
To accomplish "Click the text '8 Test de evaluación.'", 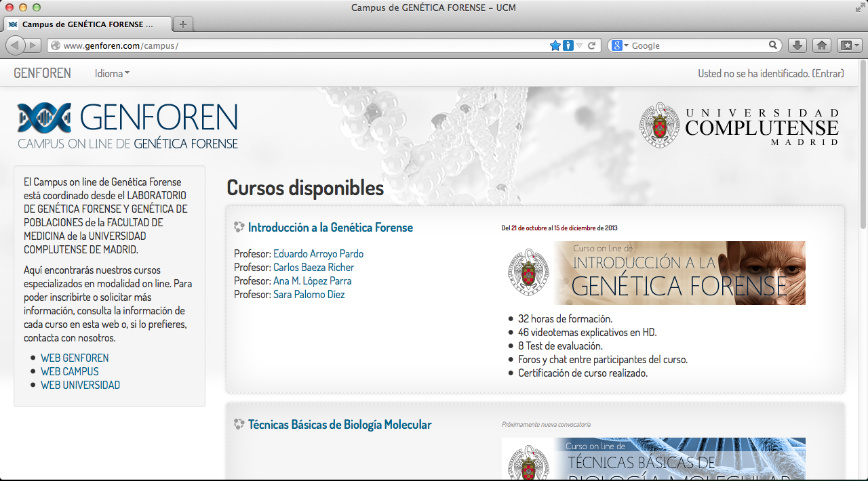I will tap(560, 346).
